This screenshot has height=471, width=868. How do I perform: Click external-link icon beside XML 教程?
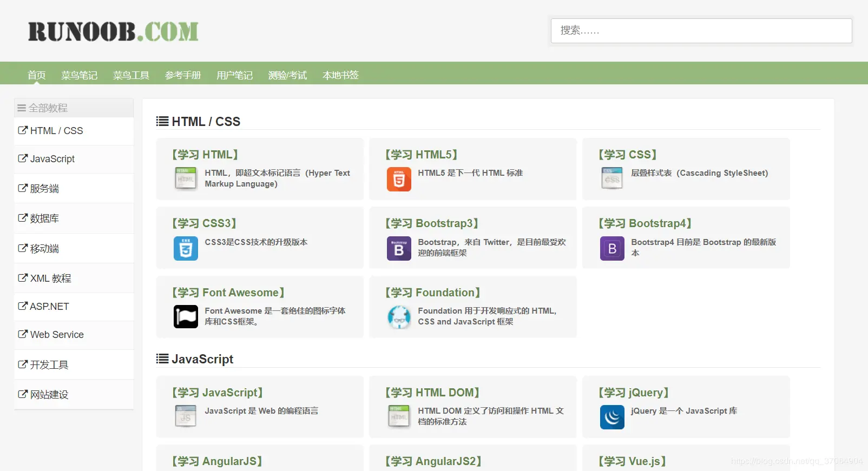[23, 278]
